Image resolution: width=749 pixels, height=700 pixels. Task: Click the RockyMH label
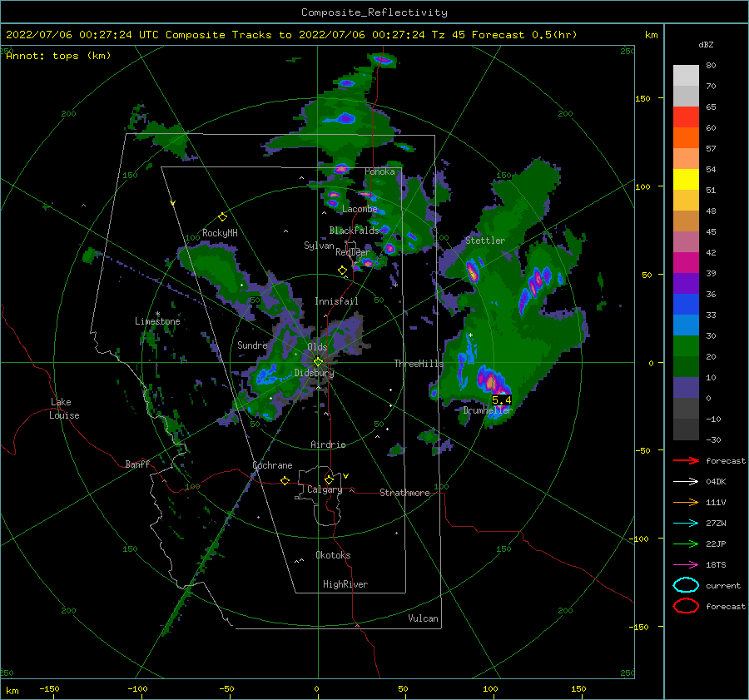[x=220, y=233]
